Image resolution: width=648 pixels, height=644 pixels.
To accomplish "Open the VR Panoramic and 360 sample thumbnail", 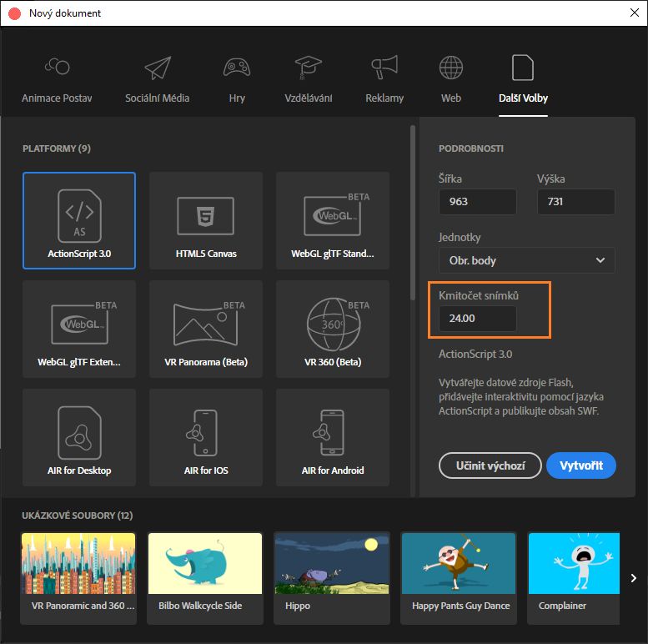I will [78, 564].
